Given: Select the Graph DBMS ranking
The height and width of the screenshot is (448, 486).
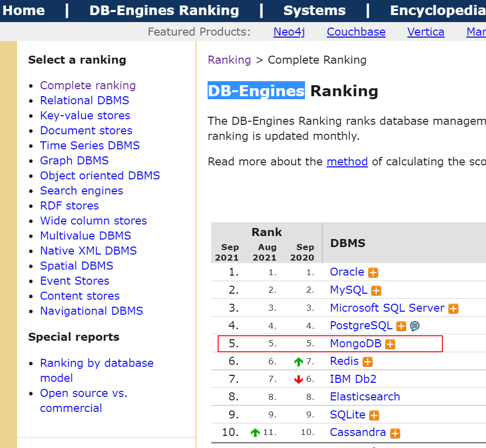Looking at the screenshot, I should [74, 160].
